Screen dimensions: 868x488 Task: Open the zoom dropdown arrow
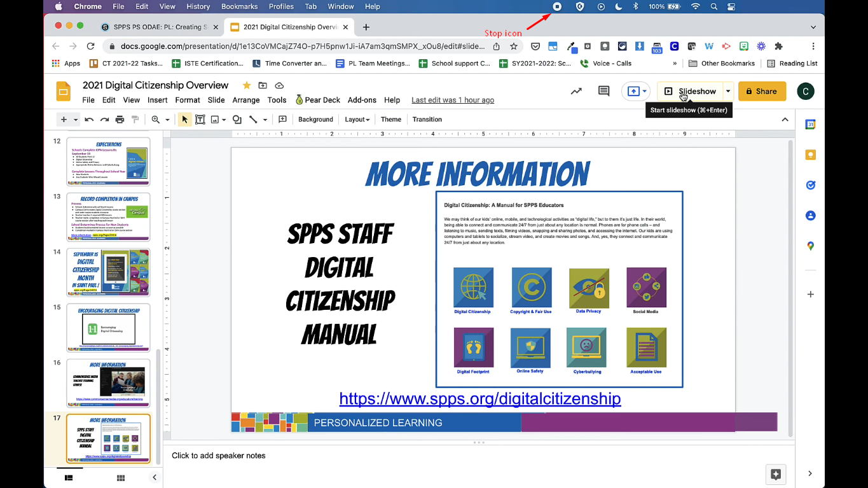pos(168,120)
